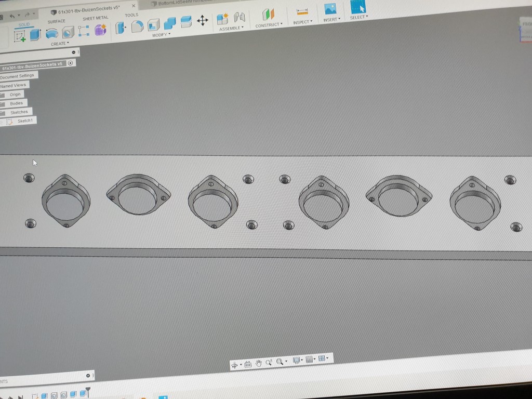Switch to the SOLID tab
Viewport: 532px width, 399px height.
(x=24, y=25)
